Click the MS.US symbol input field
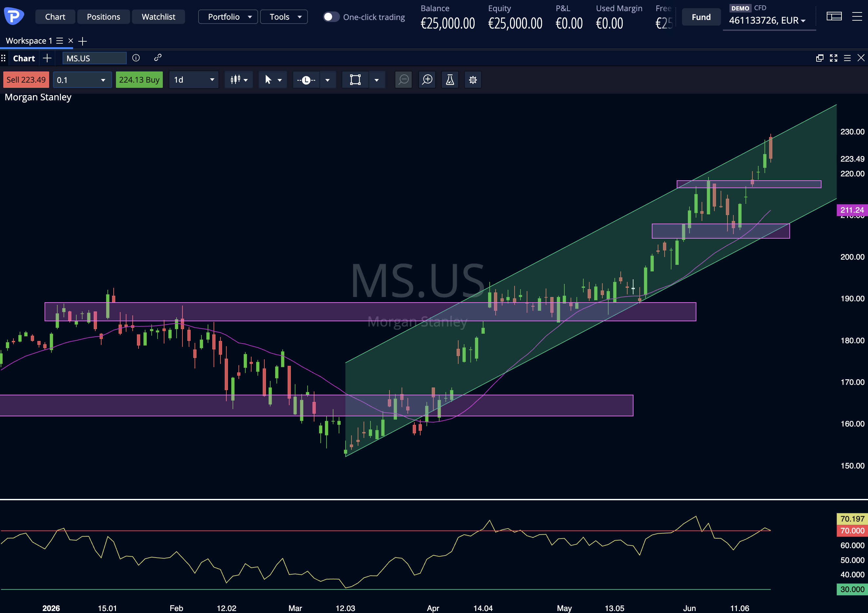 click(x=95, y=58)
